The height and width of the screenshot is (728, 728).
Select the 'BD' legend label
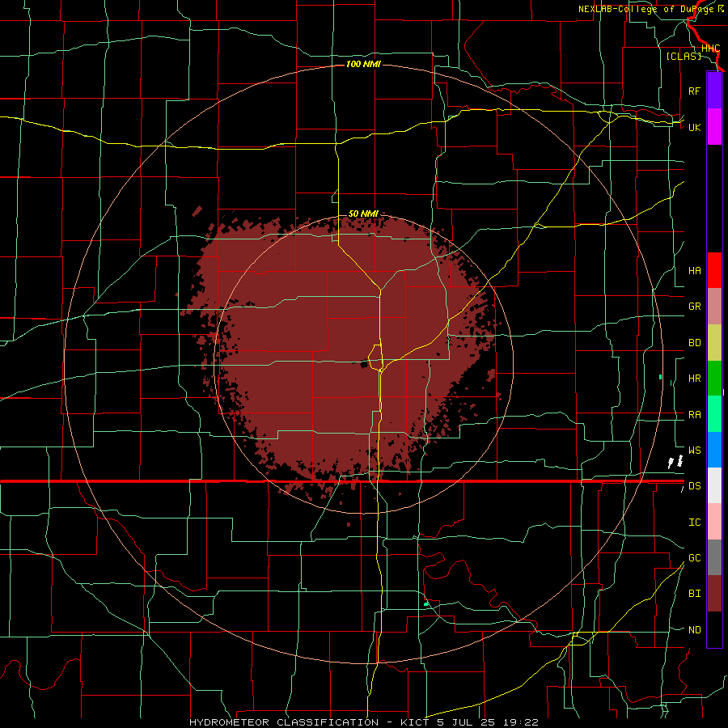694,343
